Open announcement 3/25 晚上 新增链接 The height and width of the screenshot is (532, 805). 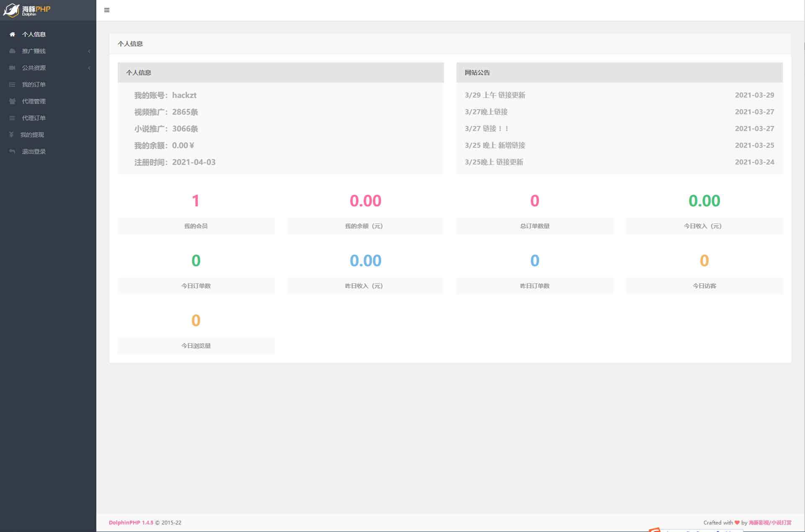pos(495,145)
